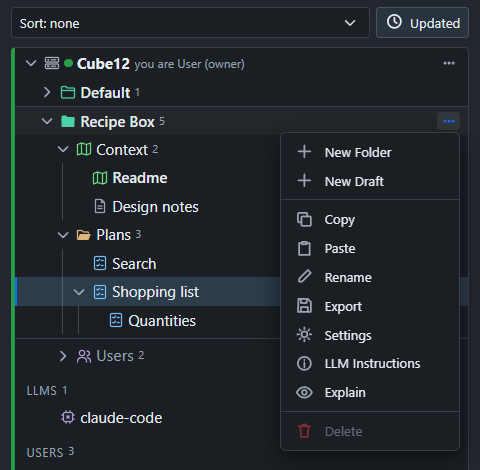Screen dimensions: 480x470
Task: Click the Context map icon
Action: click(x=84, y=149)
